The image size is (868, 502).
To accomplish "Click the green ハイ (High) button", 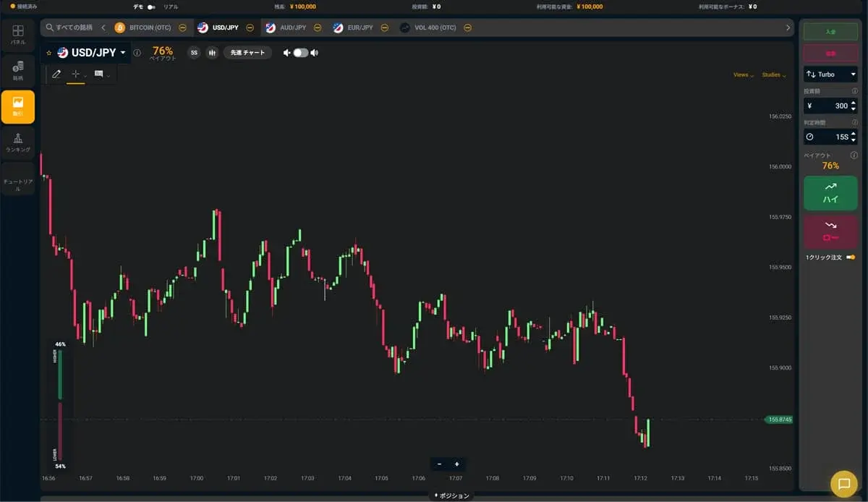I will coord(830,193).
